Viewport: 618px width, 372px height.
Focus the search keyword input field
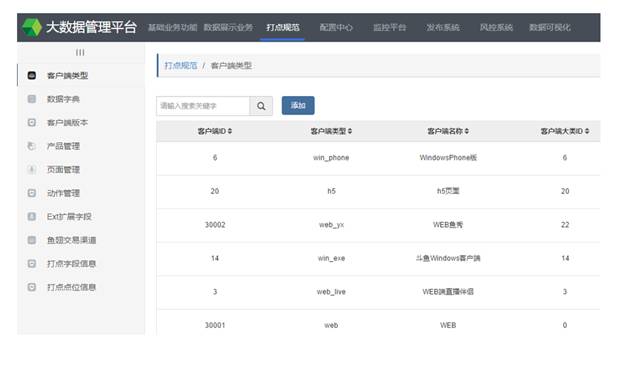coord(203,106)
